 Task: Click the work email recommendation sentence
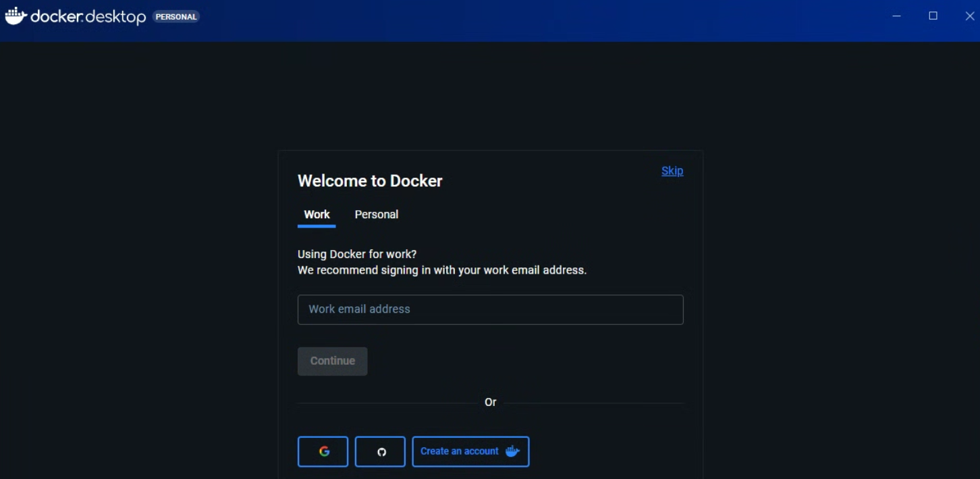441,270
